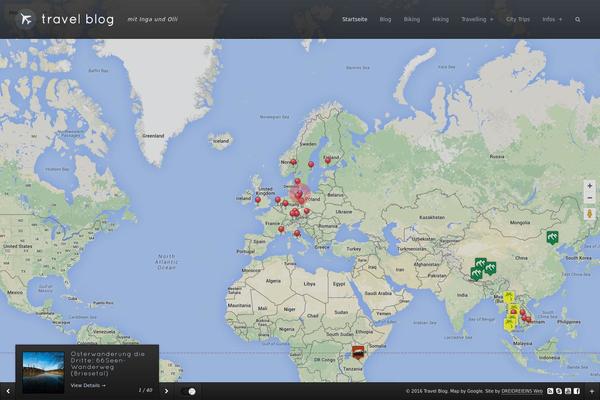Click the red pin in northern Italy
This screenshot has height=400, width=600.
297,233
